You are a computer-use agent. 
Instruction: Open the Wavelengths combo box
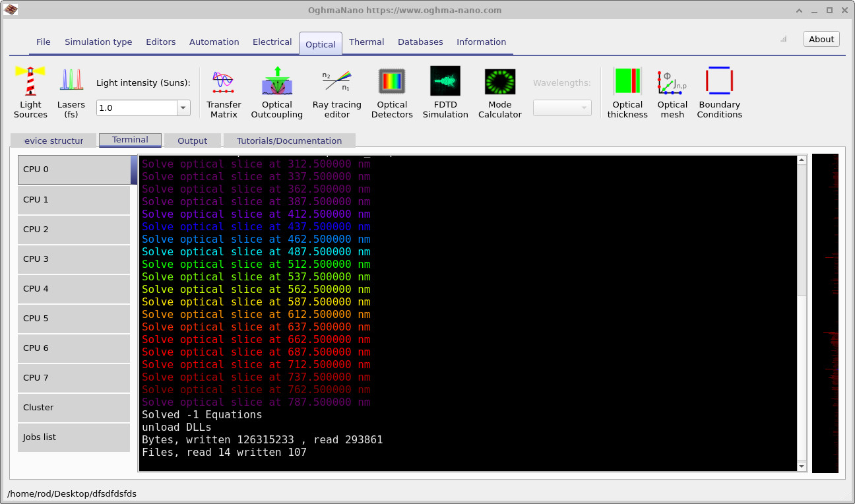click(x=562, y=108)
